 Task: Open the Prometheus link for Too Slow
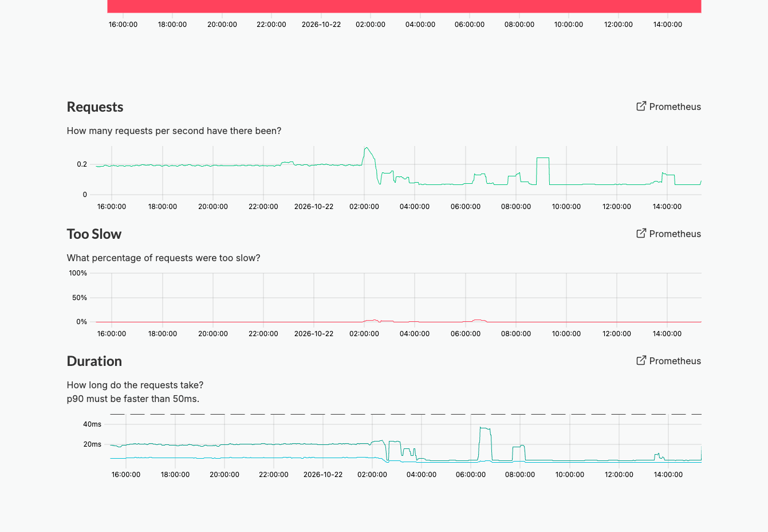coord(675,234)
